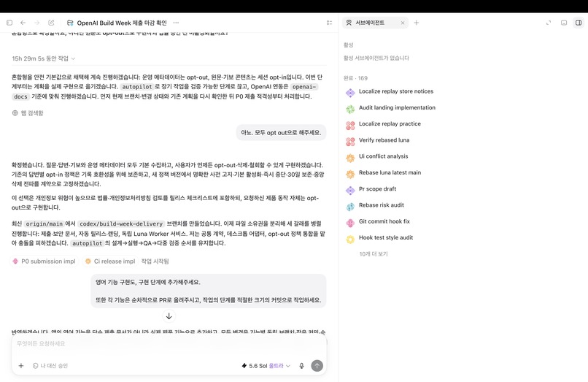Click the origin/main code text
The width and height of the screenshot is (588, 382).
pos(44,224)
